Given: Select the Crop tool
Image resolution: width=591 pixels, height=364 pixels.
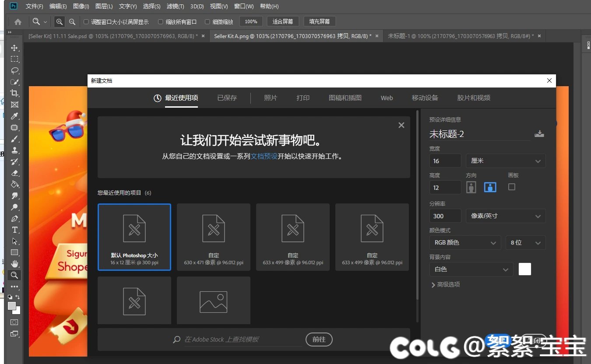Looking at the screenshot, I should coord(14,93).
